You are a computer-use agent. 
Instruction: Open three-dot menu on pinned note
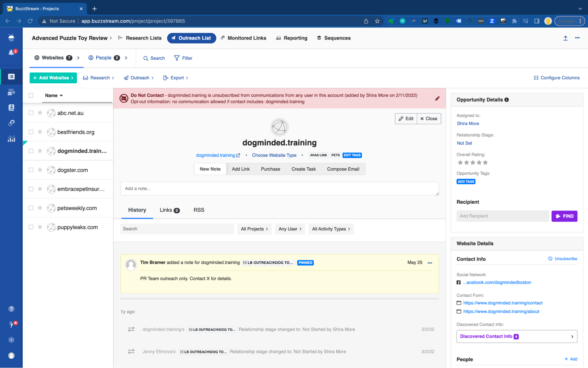tap(430, 263)
